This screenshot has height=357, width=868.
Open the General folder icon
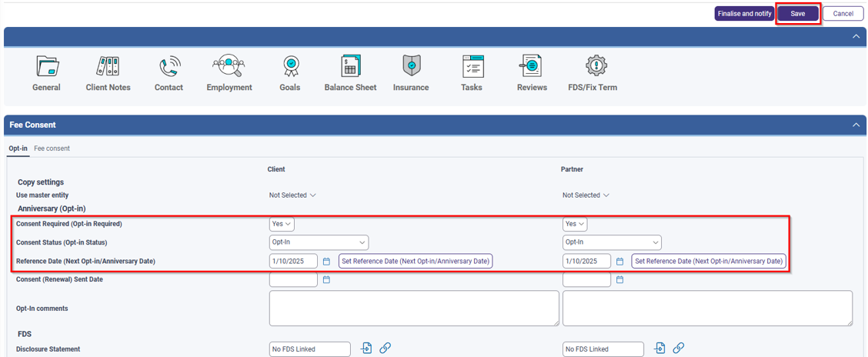pyautogui.click(x=47, y=66)
